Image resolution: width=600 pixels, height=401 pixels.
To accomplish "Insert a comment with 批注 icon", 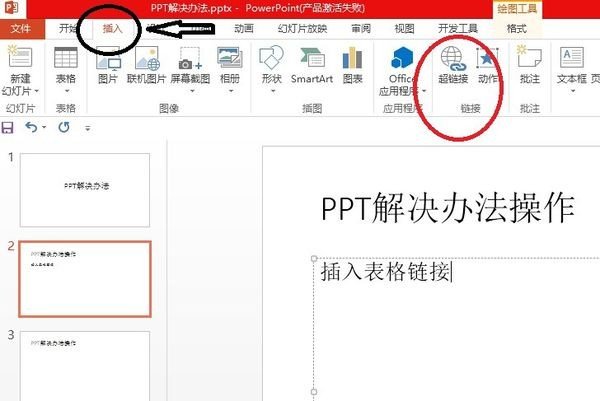I will click(530, 57).
